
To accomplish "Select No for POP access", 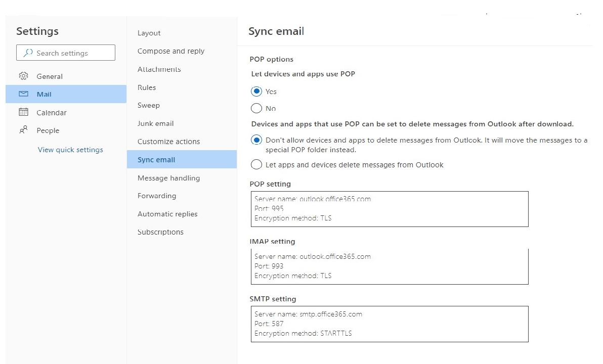I will point(256,108).
